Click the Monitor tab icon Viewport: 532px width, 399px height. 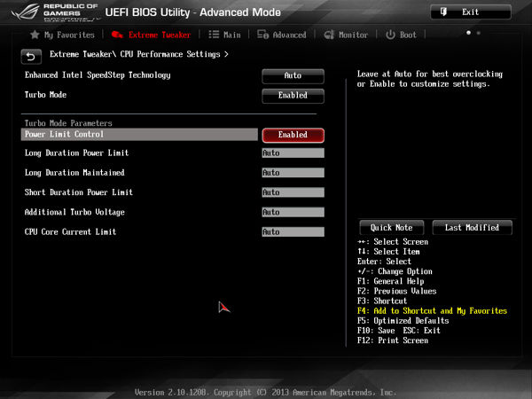(329, 35)
